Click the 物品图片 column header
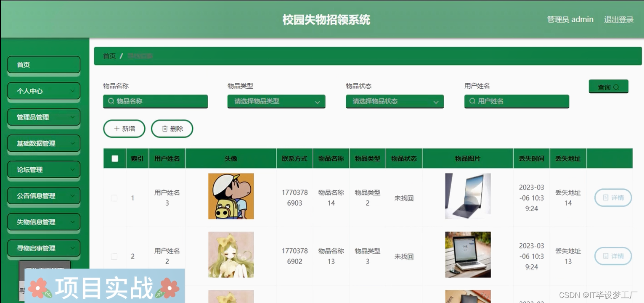Image resolution: width=644 pixels, height=303 pixels. (x=468, y=158)
